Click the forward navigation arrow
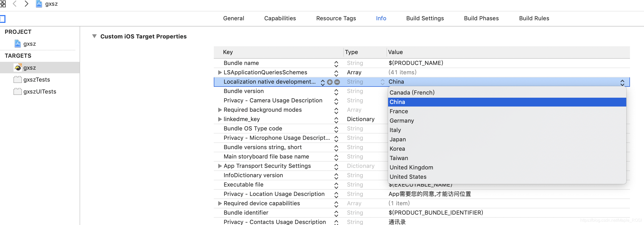 [x=26, y=4]
